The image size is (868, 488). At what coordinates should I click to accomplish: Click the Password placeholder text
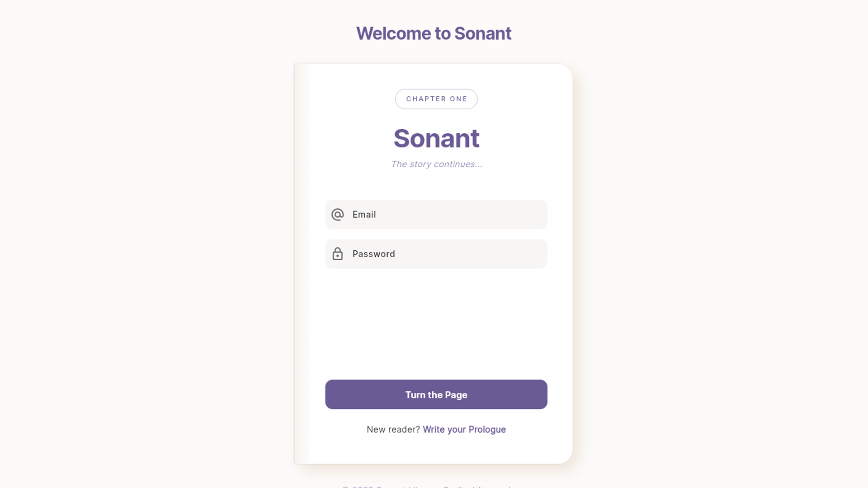[x=373, y=254]
